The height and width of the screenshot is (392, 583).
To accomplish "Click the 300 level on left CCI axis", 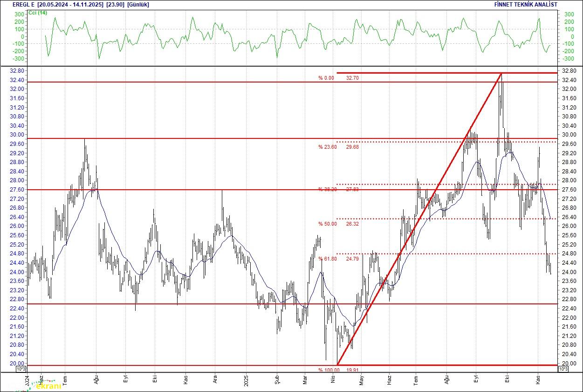I will tap(19, 14).
